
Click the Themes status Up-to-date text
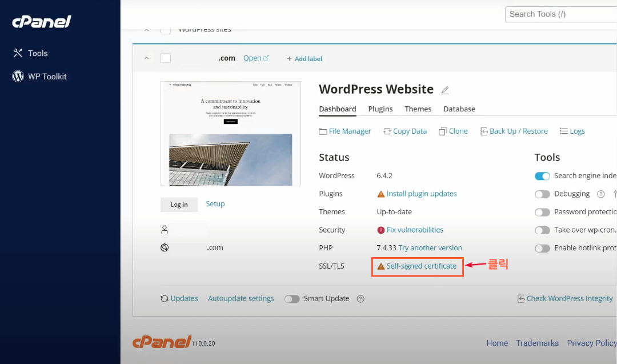click(394, 211)
